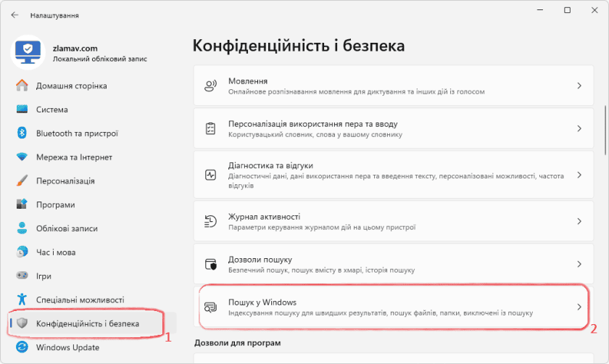Viewport: 609px width, 364px height.
Task: Click the Домашня сторінка house icon
Action: pos(22,86)
